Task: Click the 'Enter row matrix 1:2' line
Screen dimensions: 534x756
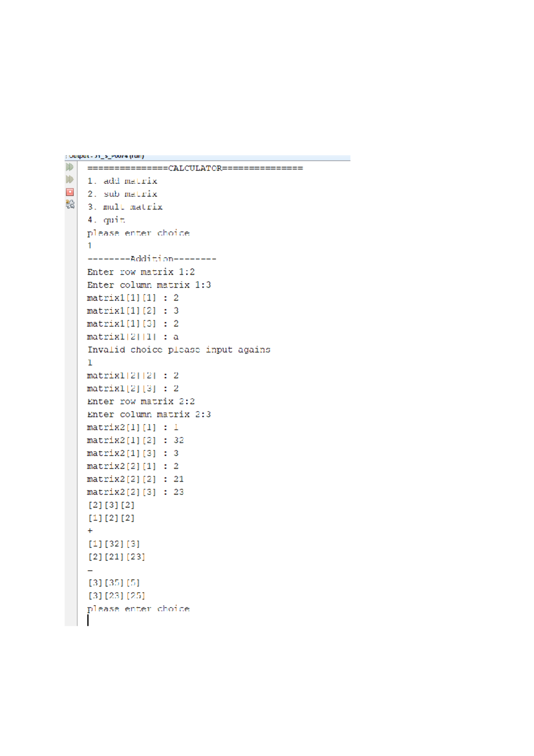Action: pyautogui.click(x=141, y=272)
